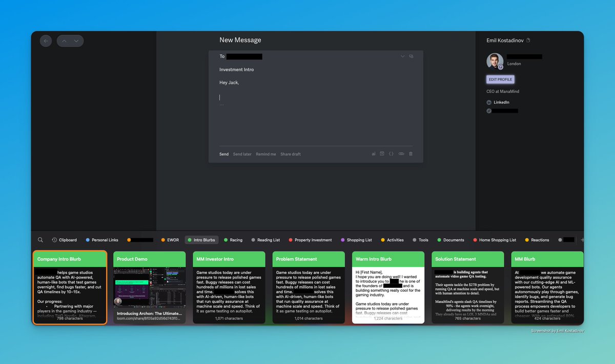
Task: Choose Send later
Action: (242, 154)
